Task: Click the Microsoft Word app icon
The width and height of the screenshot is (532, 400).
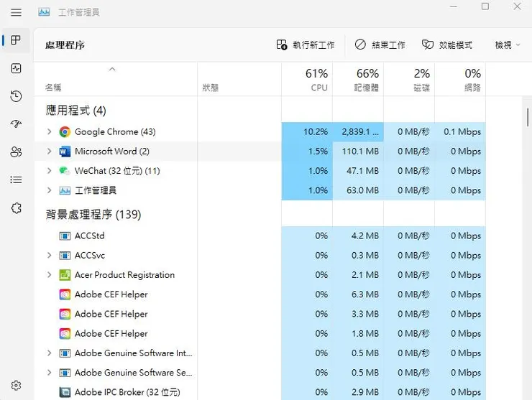Action: pos(65,152)
